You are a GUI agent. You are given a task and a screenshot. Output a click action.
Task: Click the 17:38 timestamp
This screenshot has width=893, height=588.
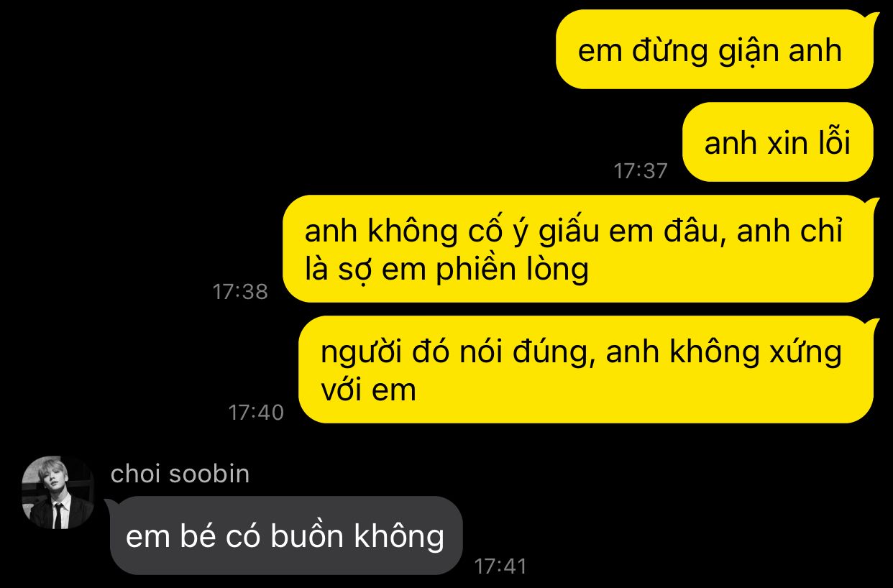[240, 292]
